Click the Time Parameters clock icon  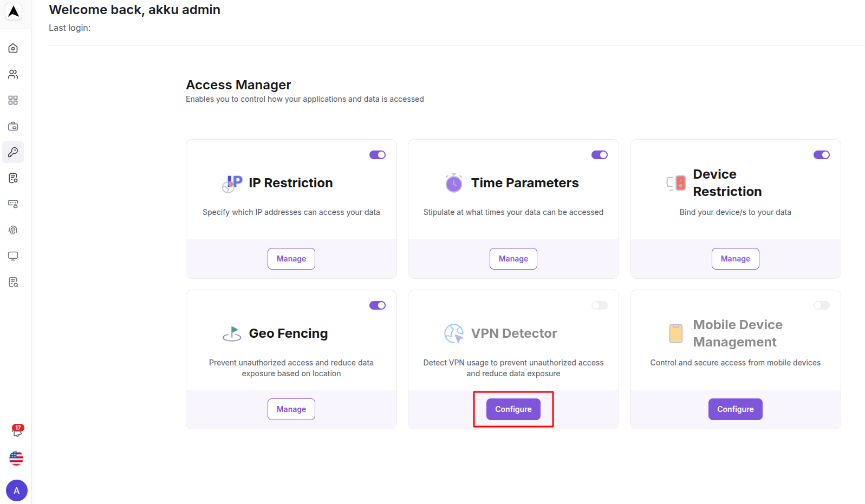tap(454, 183)
